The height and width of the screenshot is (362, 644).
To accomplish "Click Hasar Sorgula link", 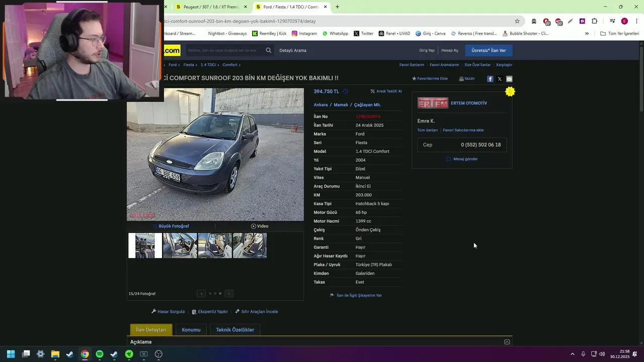I will [168, 312].
